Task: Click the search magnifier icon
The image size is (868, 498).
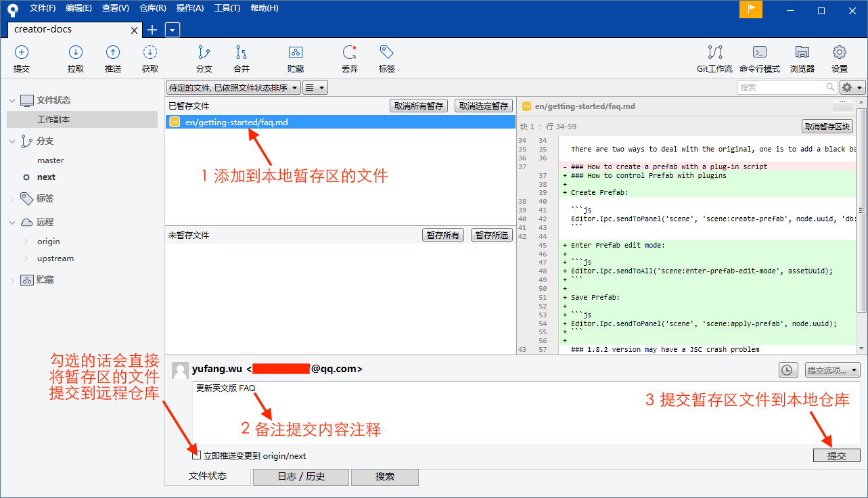Action: (830, 87)
